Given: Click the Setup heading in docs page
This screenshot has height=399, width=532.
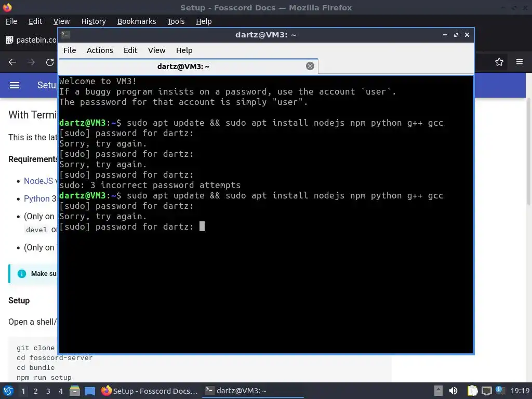Looking at the screenshot, I should pos(19,301).
